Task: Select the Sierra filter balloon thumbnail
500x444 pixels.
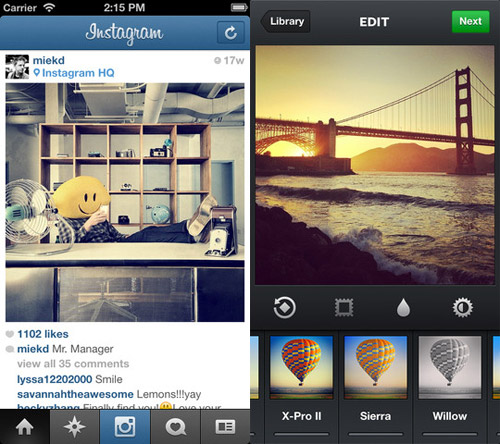Action: click(375, 367)
